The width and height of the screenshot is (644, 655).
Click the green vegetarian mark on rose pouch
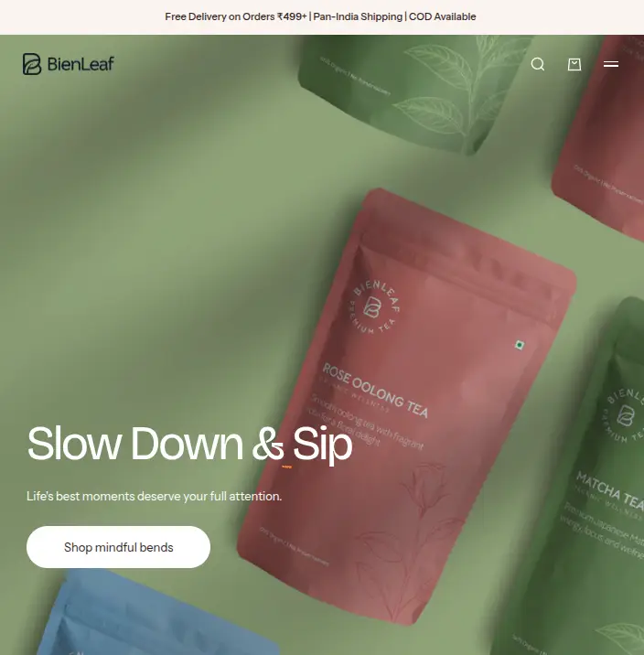click(x=519, y=345)
